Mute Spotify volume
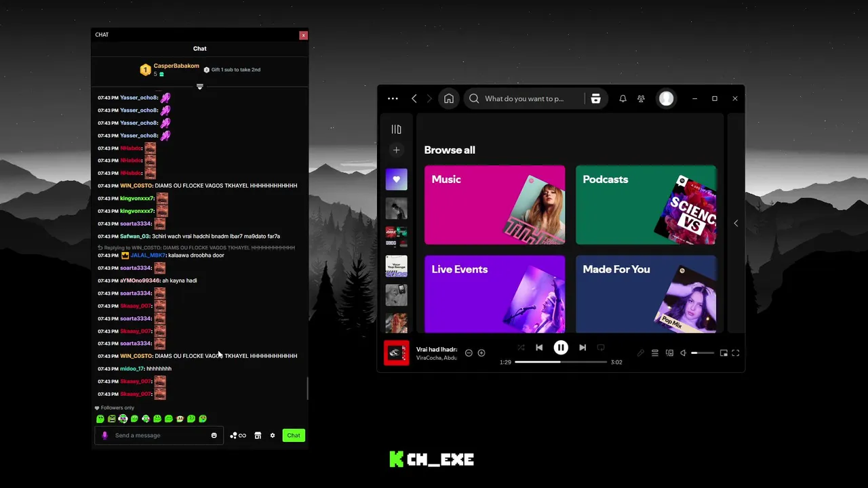Image resolution: width=868 pixels, height=488 pixels. tap(684, 353)
